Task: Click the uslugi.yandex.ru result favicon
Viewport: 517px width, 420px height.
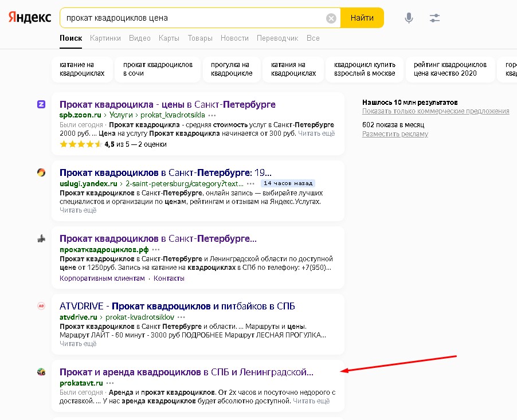Action: (x=41, y=174)
